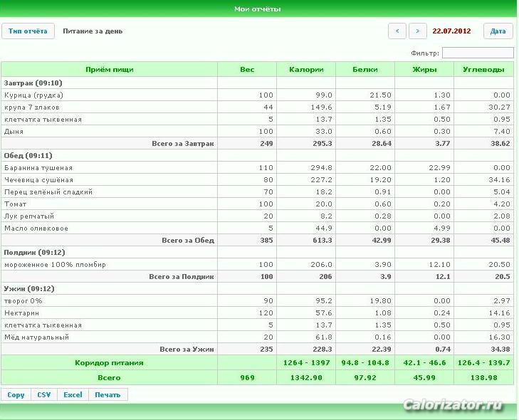Select the Обед (09:11) meal row
Viewport: 519px width, 420px height.
pos(257,156)
